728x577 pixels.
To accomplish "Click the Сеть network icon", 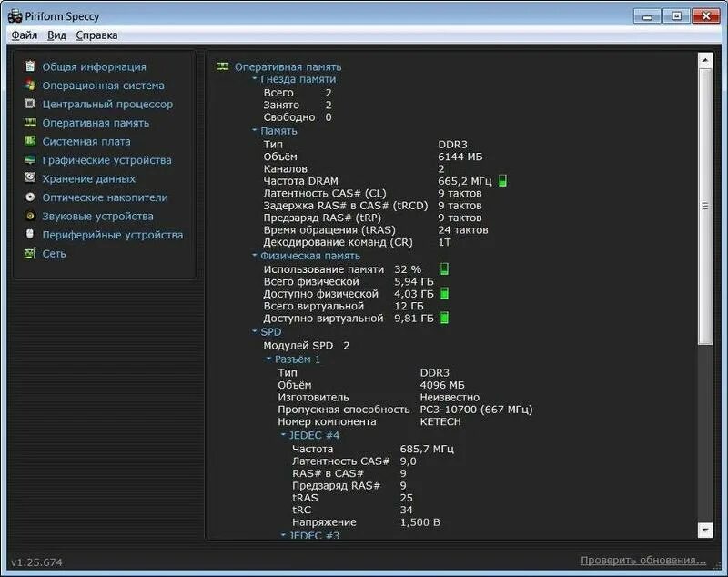I will (x=30, y=253).
